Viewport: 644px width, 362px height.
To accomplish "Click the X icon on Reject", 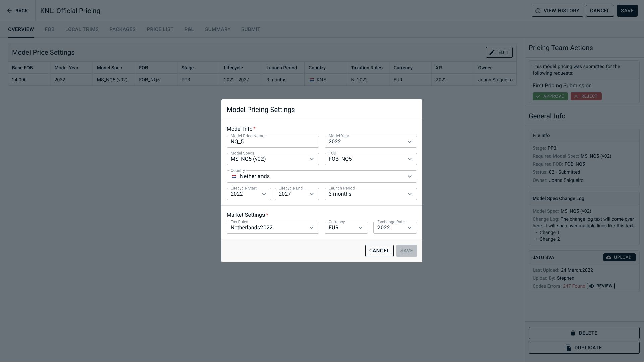I will click(576, 96).
